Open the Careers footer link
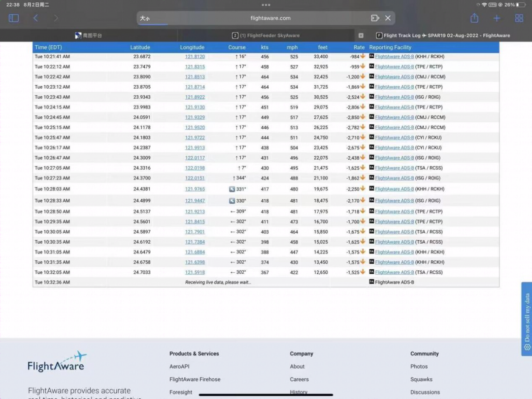Image resolution: width=532 pixels, height=399 pixels. pyautogui.click(x=299, y=380)
